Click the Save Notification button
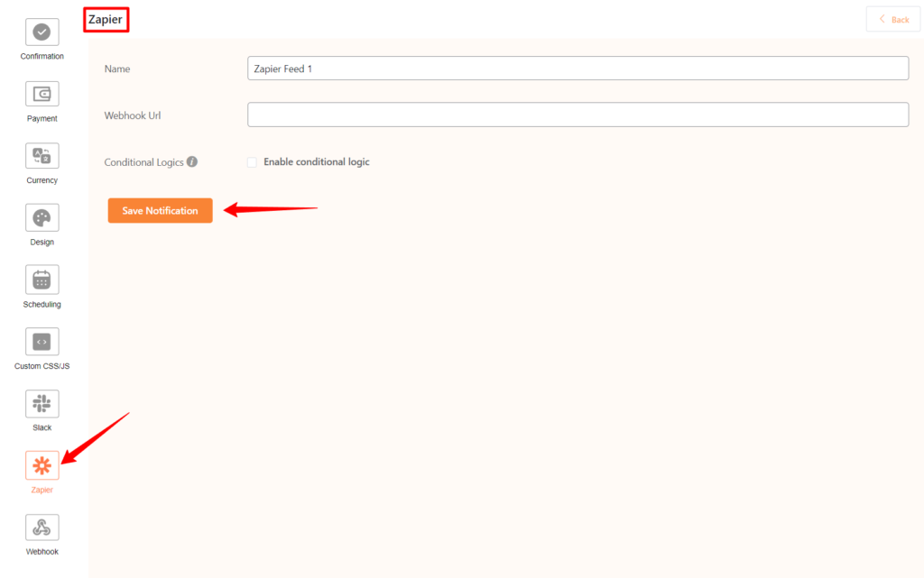Viewport: 924px width, 578px height. coord(160,210)
